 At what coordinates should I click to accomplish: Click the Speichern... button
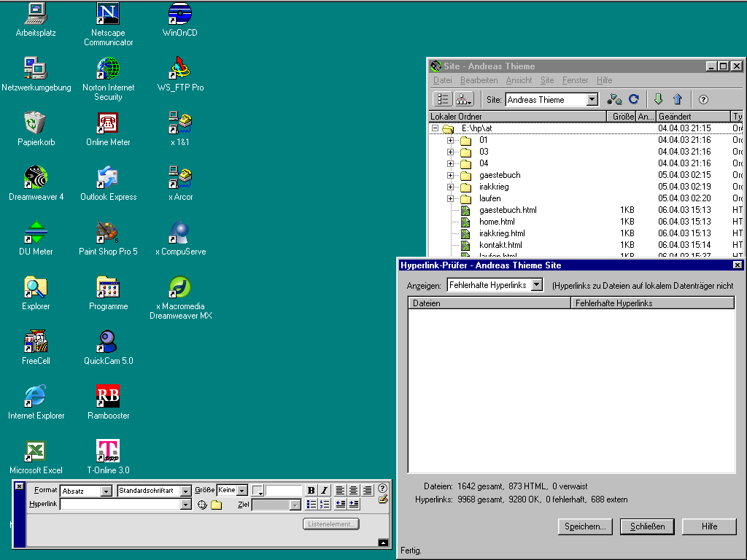585,526
